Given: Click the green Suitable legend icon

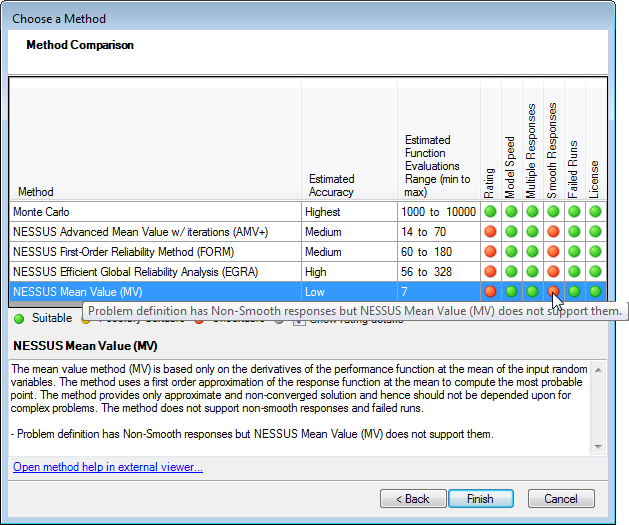Looking at the screenshot, I should (19, 318).
